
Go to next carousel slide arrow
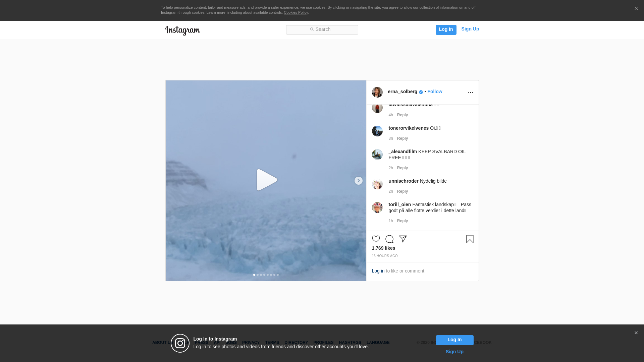point(358,181)
